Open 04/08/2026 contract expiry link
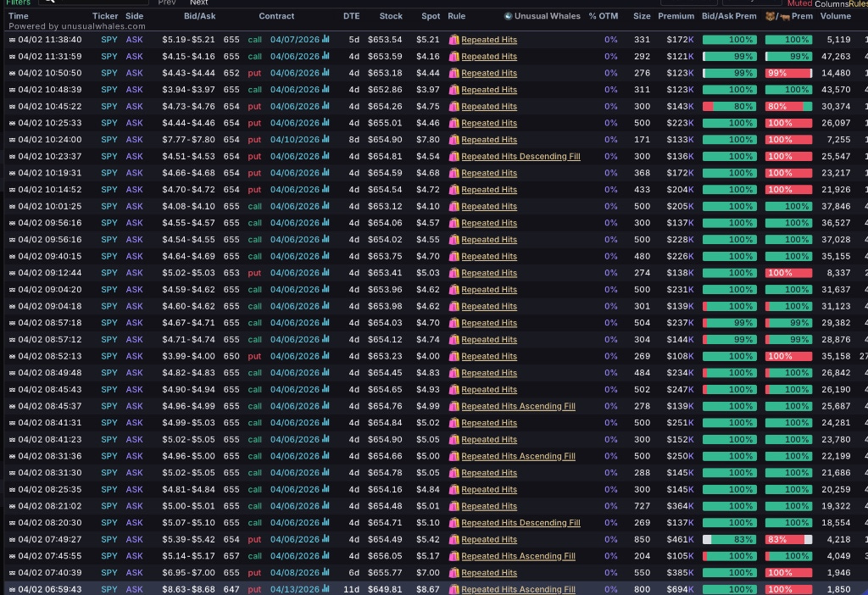 click(294, 572)
